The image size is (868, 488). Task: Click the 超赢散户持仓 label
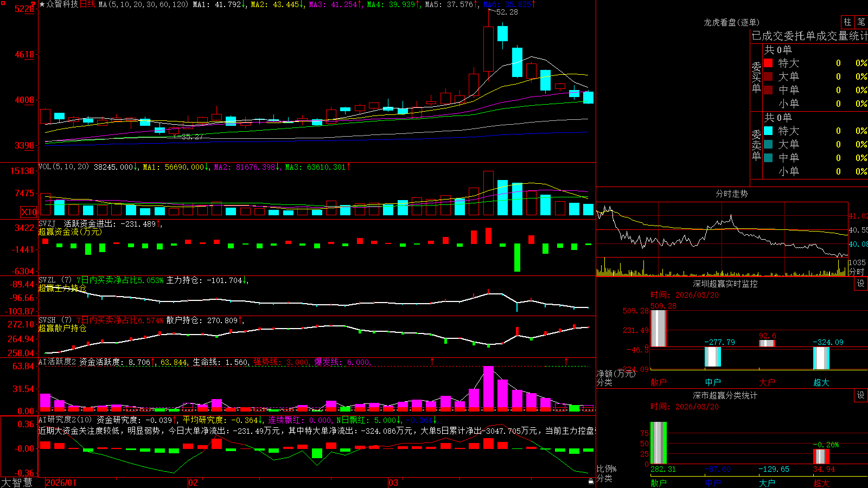tap(62, 328)
